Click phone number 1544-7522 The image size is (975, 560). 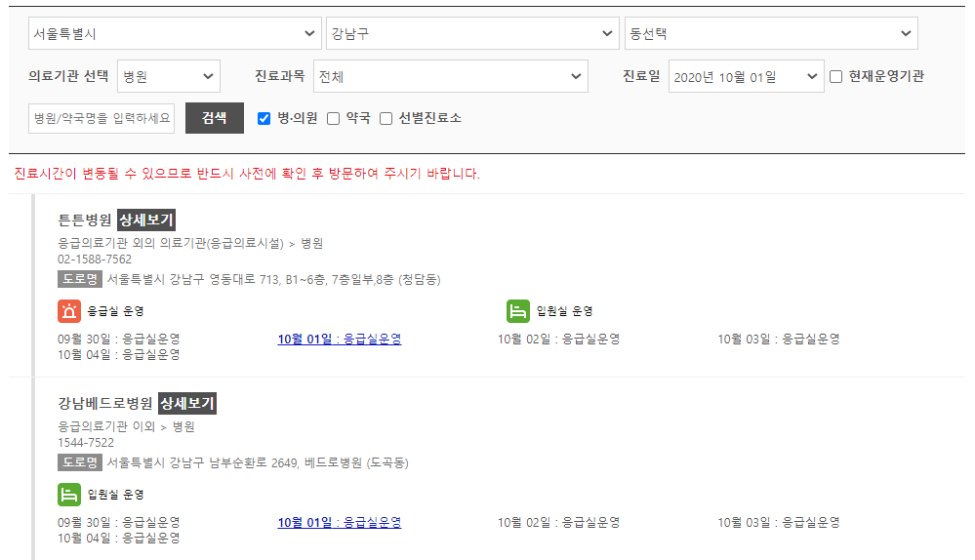coord(86,443)
